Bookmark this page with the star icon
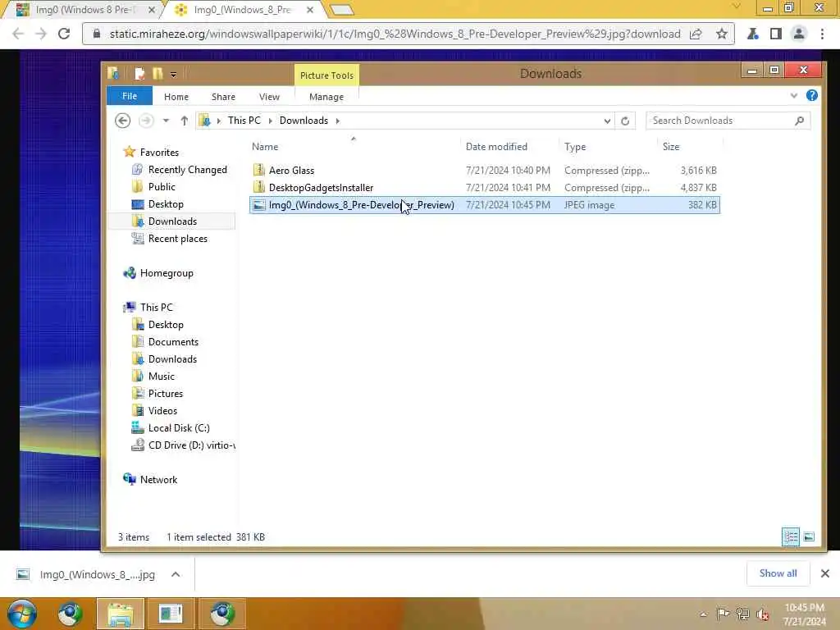 point(722,34)
